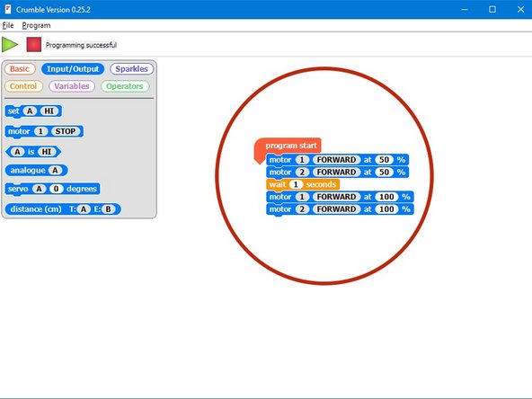Change motor number in first motor 1 block
The width and height of the screenshot is (532, 399).
(302, 160)
